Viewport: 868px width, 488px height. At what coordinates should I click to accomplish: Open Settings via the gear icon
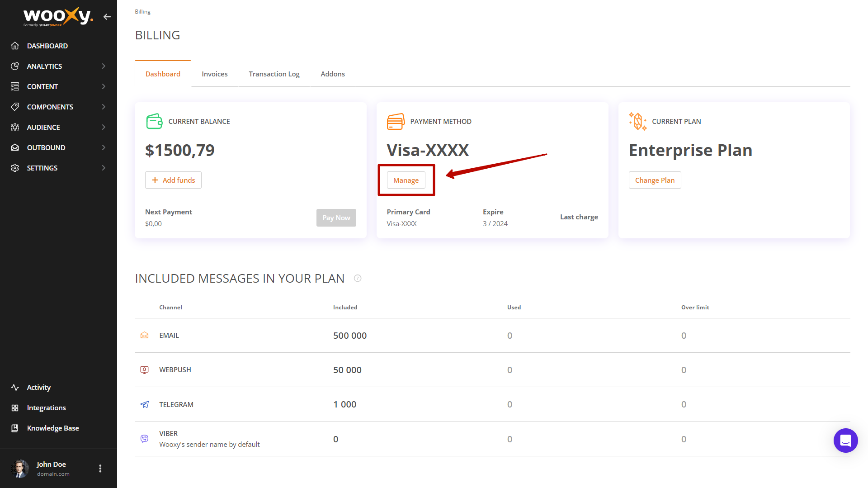pyautogui.click(x=15, y=168)
